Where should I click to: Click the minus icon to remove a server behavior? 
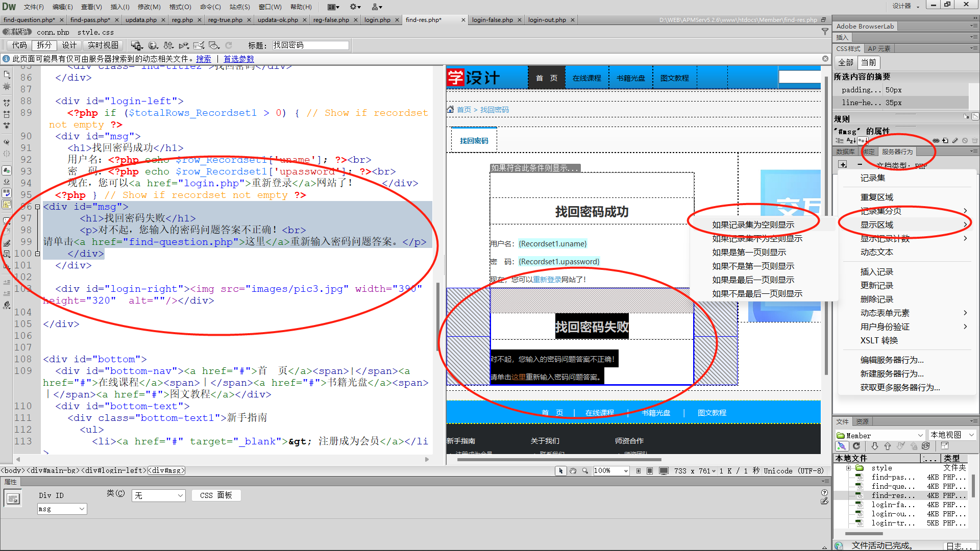pos(861,164)
